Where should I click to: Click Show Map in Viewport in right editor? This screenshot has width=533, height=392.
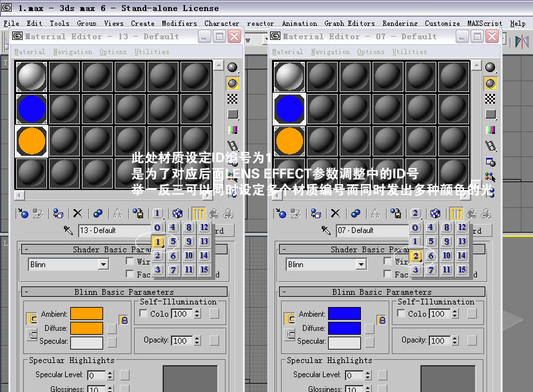pyautogui.click(x=435, y=214)
